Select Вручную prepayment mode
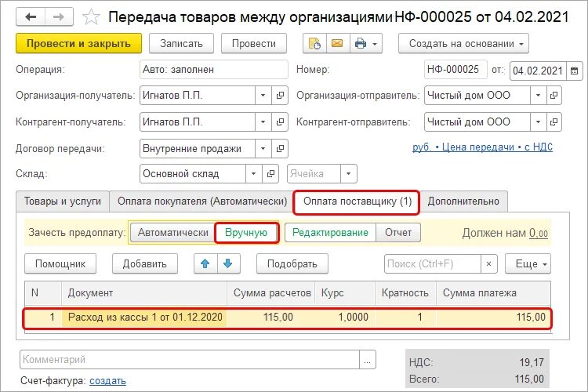The image size is (588, 392). (x=246, y=233)
